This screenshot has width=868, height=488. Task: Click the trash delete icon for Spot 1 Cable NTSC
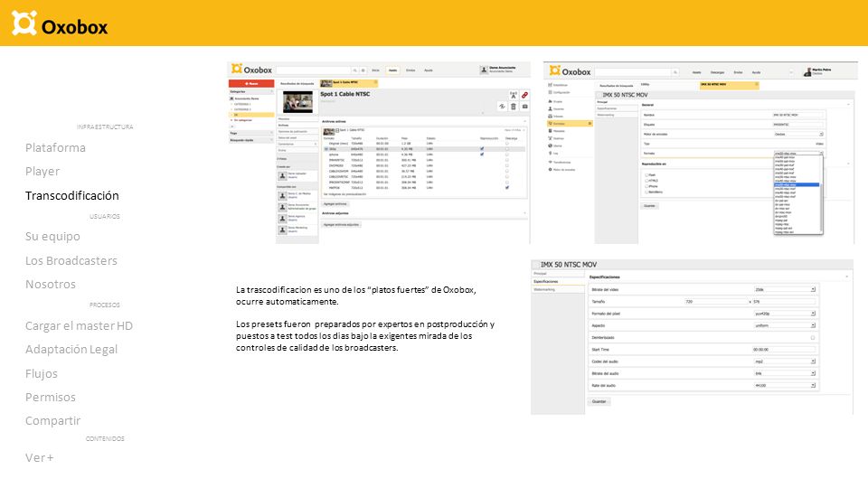(514, 107)
